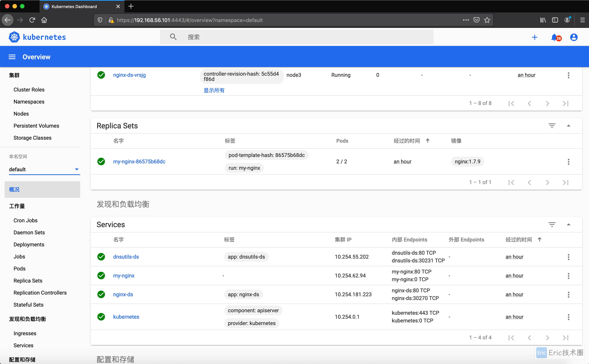The width and height of the screenshot is (589, 364).
Task: Open actions menu for nginx-ds-vrsjg pod
Action: click(x=568, y=75)
